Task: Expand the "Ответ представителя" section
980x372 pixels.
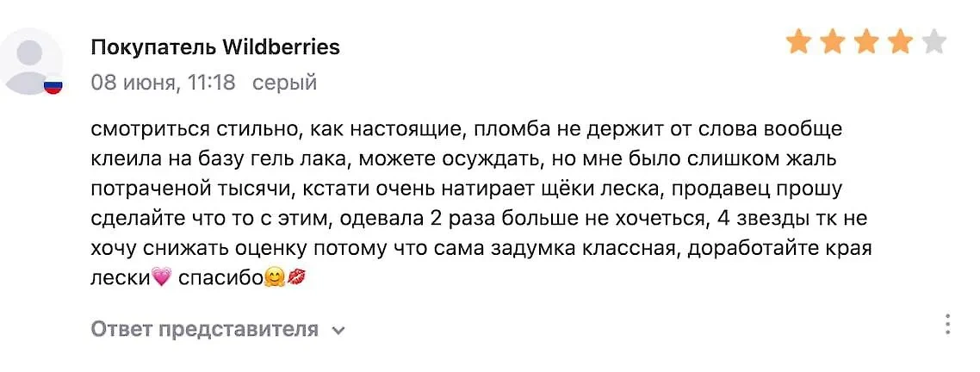Action: click(205, 329)
